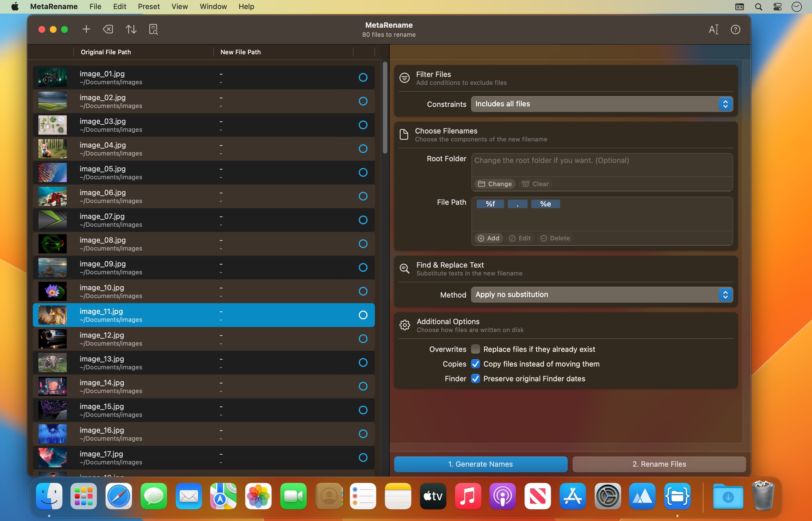Click the Add button under File Path
This screenshot has width=812, height=521.
point(489,238)
